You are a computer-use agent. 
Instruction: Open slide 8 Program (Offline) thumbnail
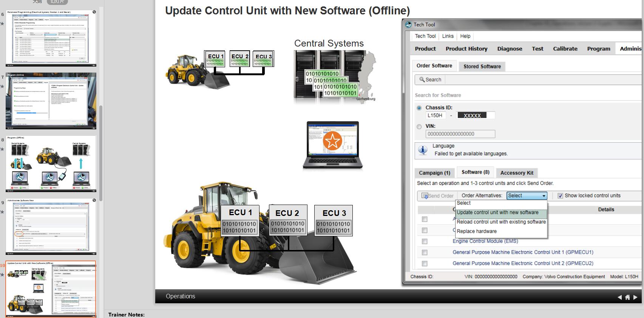tap(51, 164)
